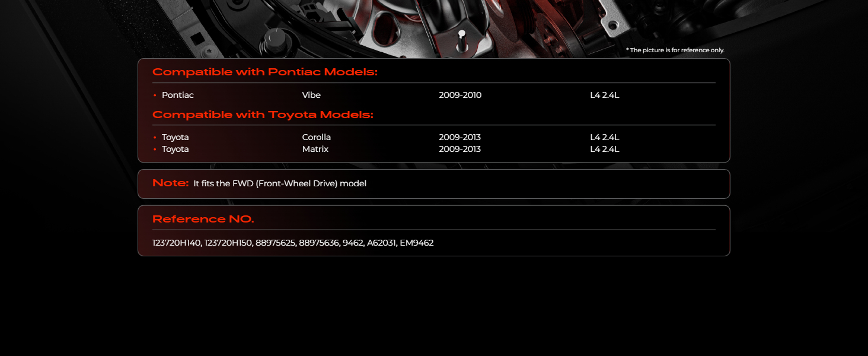Select the 'Pontiac' make cell
The height and width of the screenshot is (356, 868).
click(178, 95)
